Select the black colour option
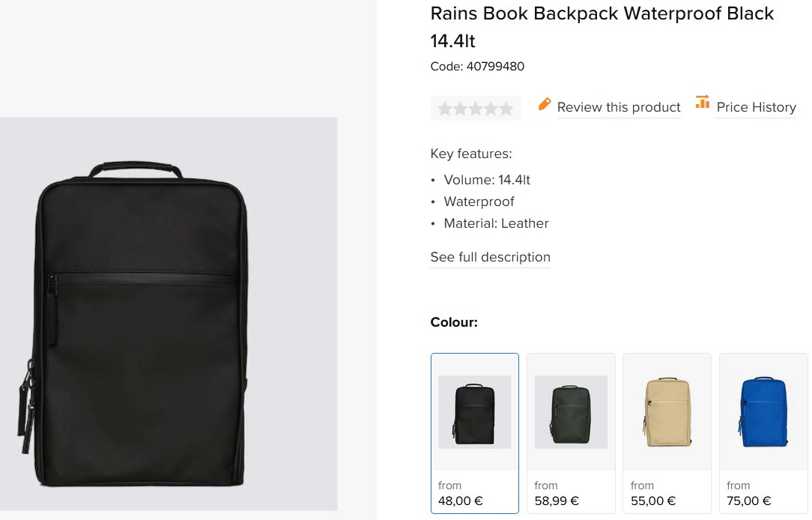The height and width of the screenshot is (520, 812). (475, 412)
